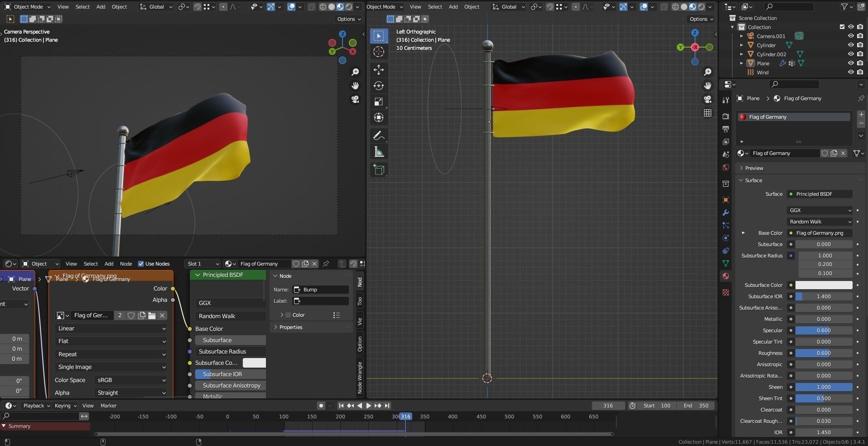Hide the Cylinder object in the outliner
868x446 pixels.
point(851,45)
